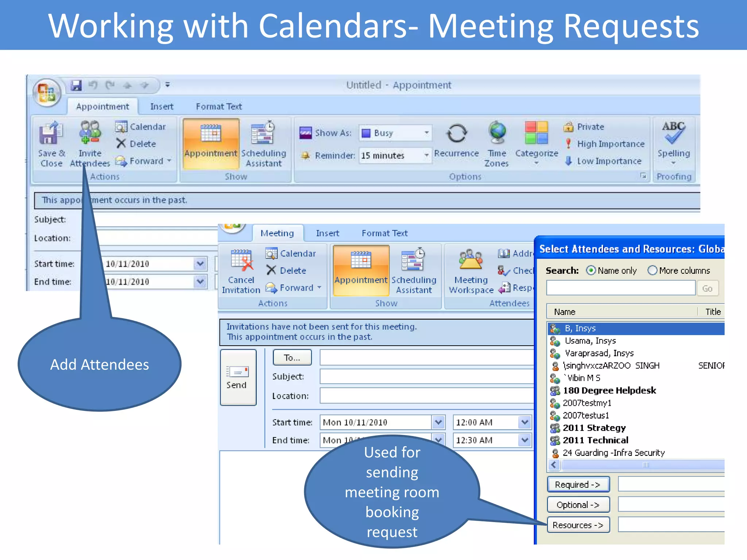The width and height of the screenshot is (747, 560).
Task: Click the Recurrence icon
Action: [456, 133]
